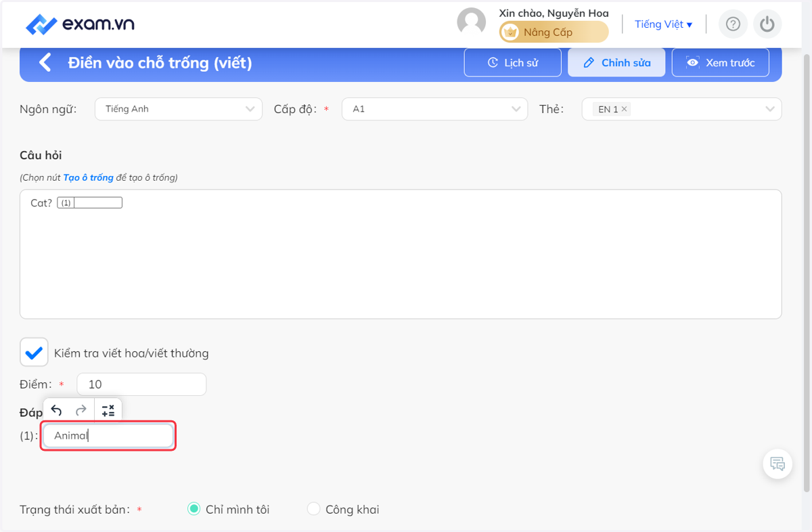Open the Lịch sử history button

click(x=513, y=62)
